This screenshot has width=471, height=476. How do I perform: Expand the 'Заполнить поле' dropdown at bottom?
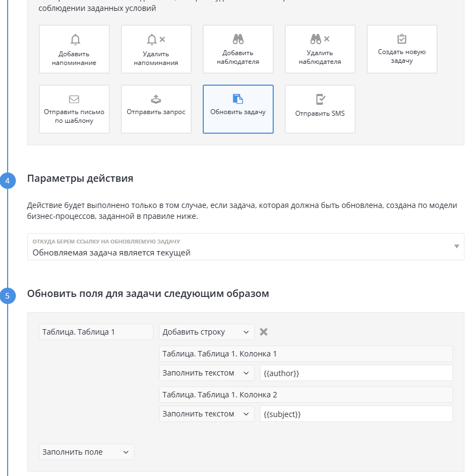pos(86,452)
